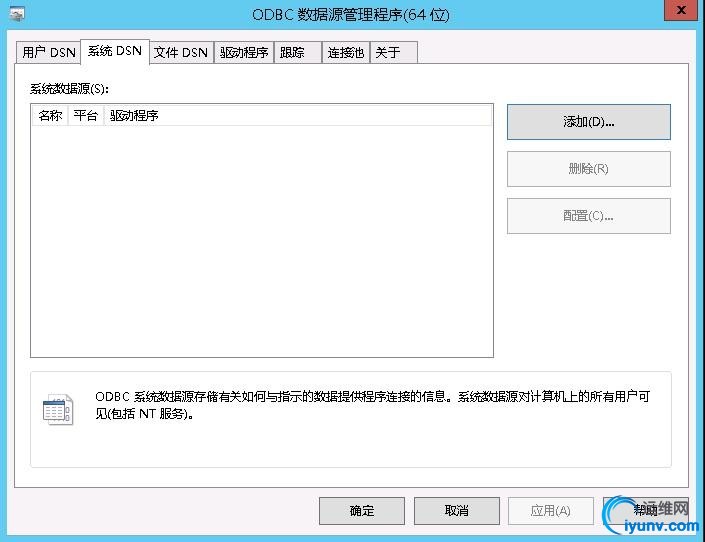Close the ODBC administrator window
The height and width of the screenshot is (542, 705).
pyautogui.click(x=681, y=10)
